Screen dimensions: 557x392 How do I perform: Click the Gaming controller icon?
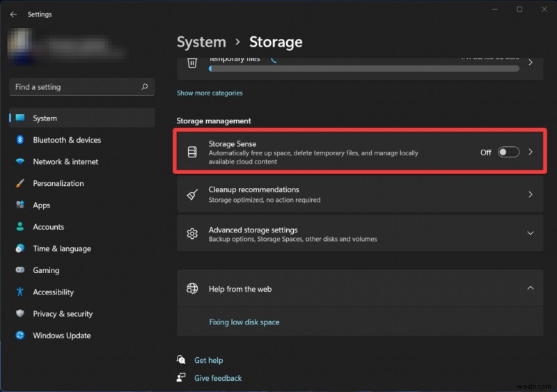coord(20,269)
